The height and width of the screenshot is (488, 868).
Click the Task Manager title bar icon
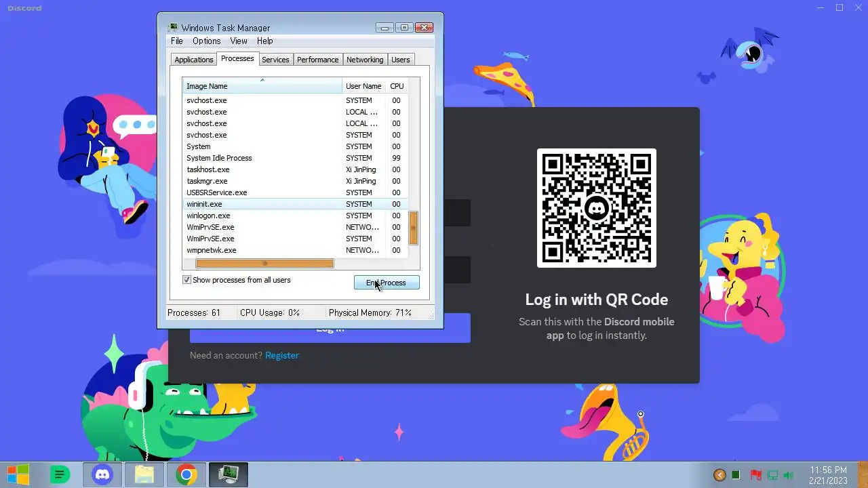(174, 28)
